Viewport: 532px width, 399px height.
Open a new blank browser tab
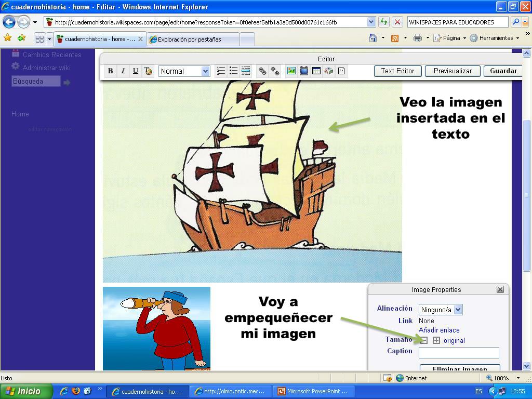point(247,39)
